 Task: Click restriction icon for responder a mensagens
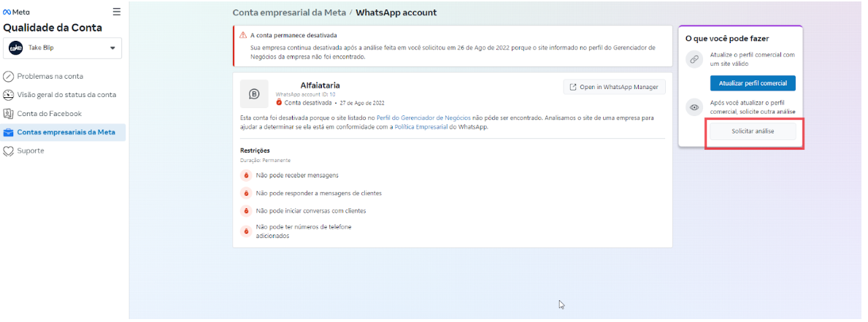(x=246, y=193)
